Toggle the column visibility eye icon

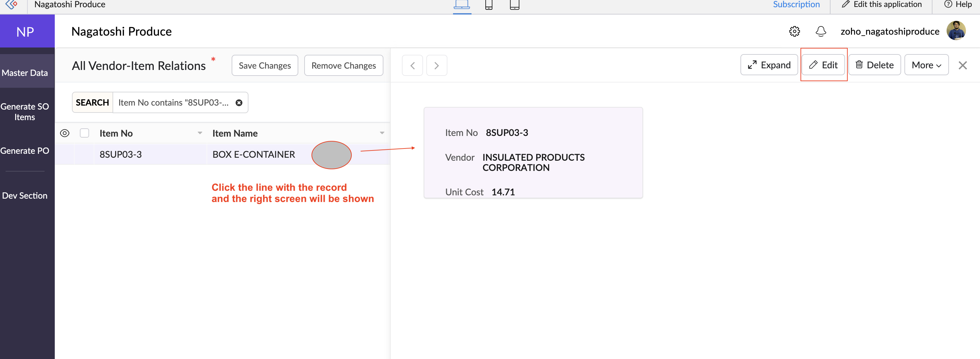point(65,133)
